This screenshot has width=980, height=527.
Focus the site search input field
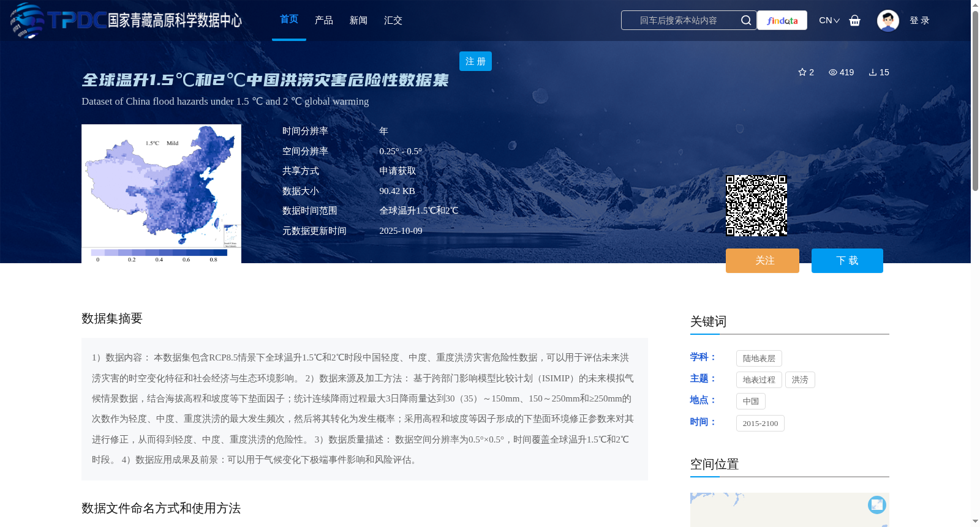(x=679, y=20)
